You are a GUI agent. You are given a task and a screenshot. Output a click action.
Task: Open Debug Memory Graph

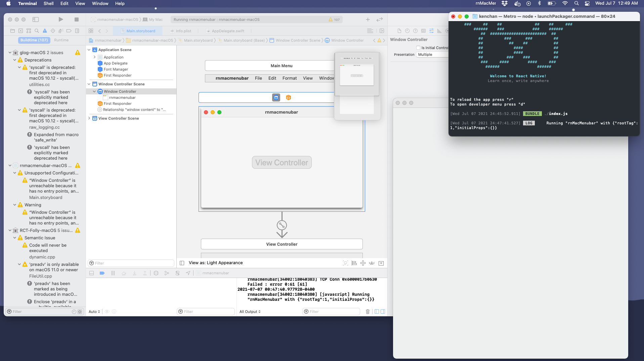tap(167, 273)
